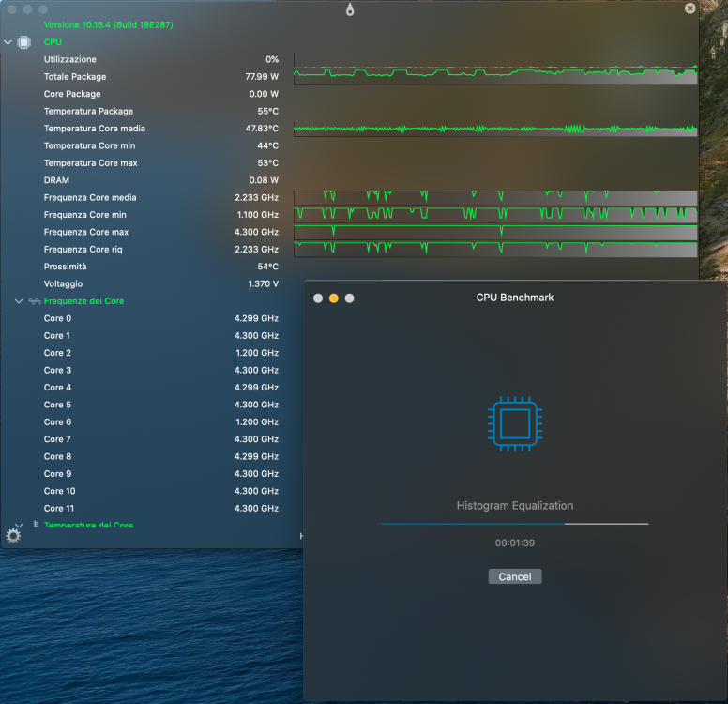Select the Frequenza Core media label

90,197
